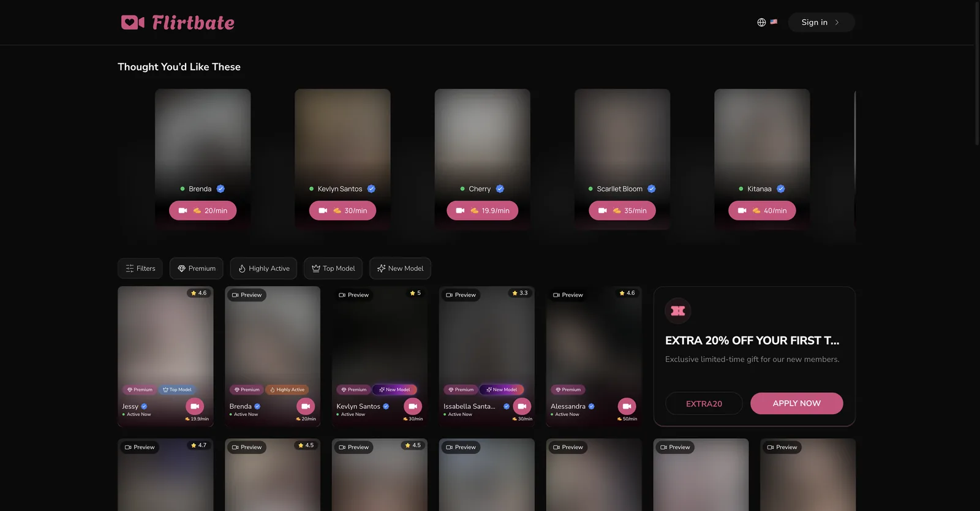Click Highly Active tag on Brenda's card

pyautogui.click(x=287, y=390)
